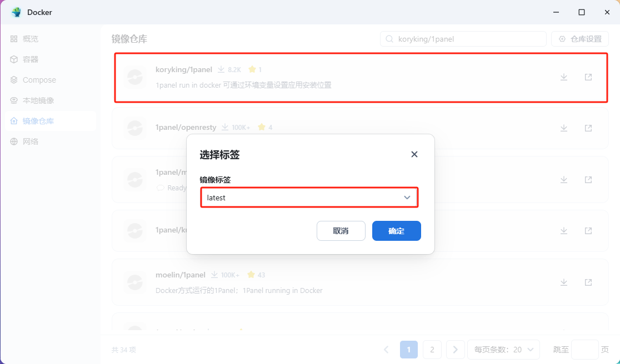
Task: Open moelin/1panel external page
Action: (x=588, y=282)
